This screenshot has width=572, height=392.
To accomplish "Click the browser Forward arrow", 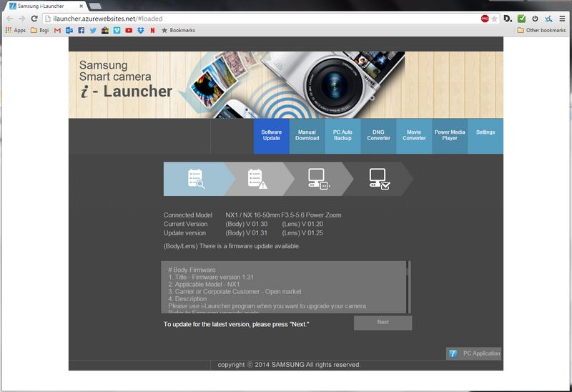I will [x=22, y=19].
